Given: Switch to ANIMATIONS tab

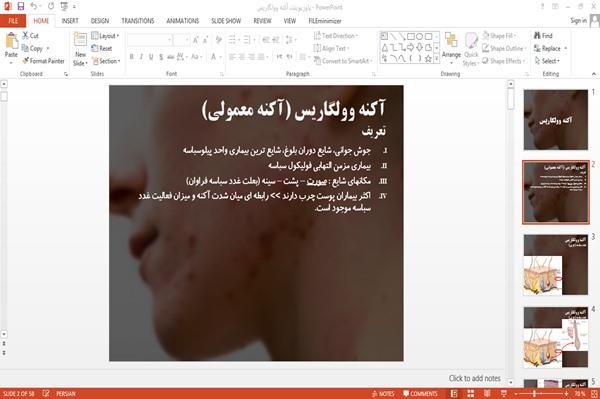Looking at the screenshot, I should 183,21.
